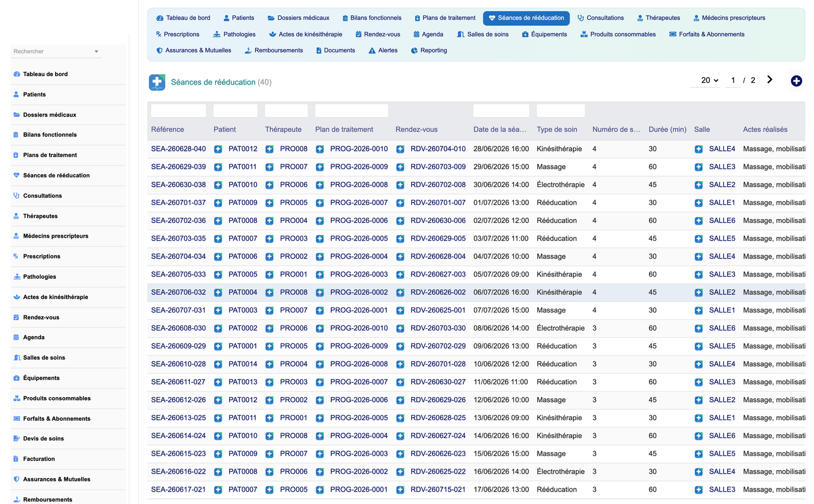Open appointment link RDV-260715-021
The height and width of the screenshot is (504, 814).
438,490
